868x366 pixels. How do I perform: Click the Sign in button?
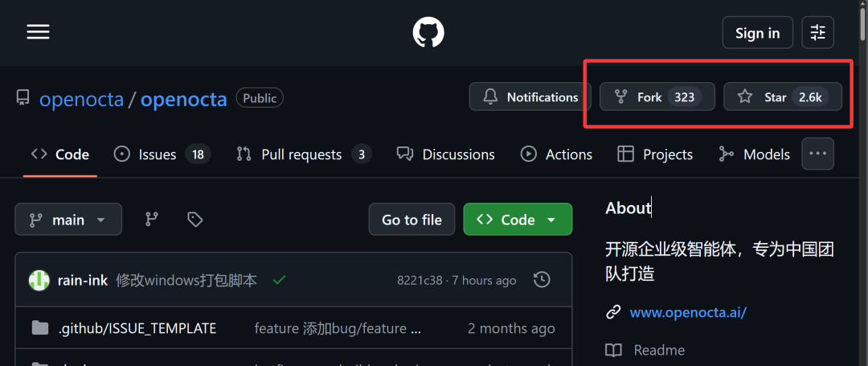(757, 33)
